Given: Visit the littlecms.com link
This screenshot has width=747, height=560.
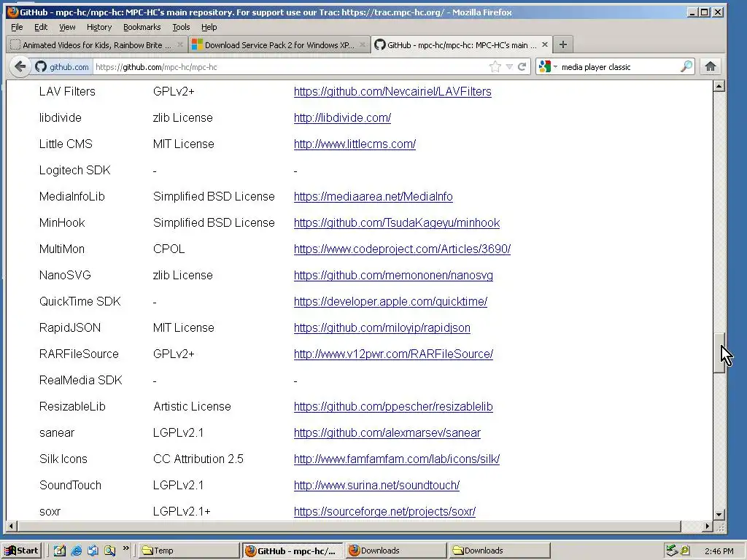Looking at the screenshot, I should (x=355, y=144).
